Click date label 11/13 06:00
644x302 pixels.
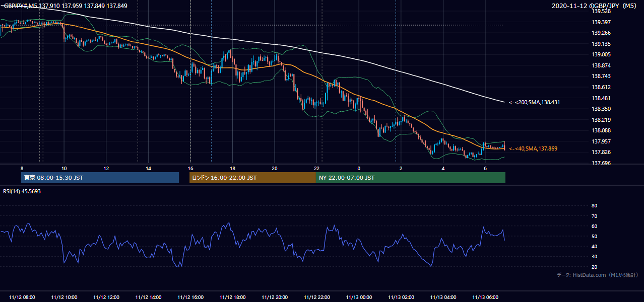click(485, 297)
